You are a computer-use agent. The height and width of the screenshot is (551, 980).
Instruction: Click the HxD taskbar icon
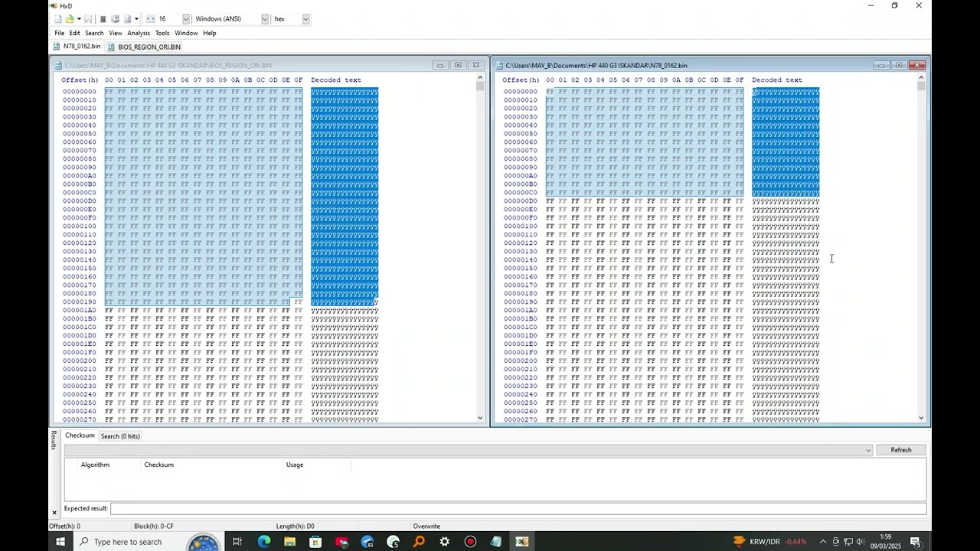pos(521,542)
